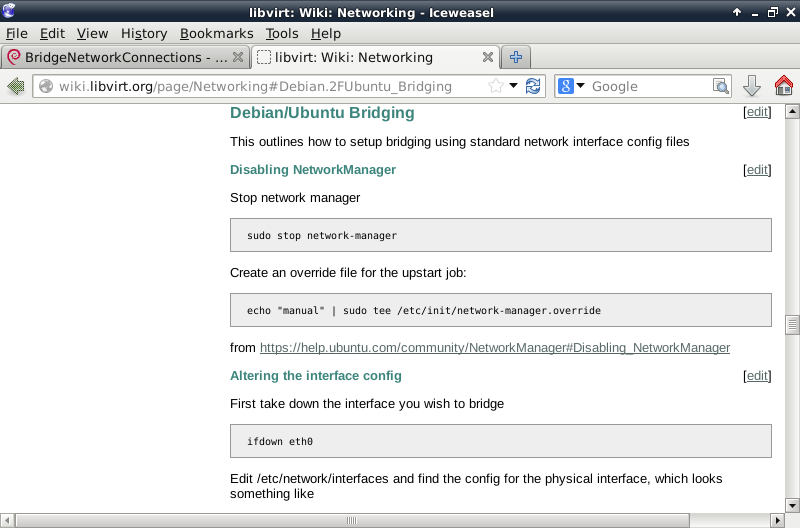
Task: Go to the home page
Action: coord(783,86)
